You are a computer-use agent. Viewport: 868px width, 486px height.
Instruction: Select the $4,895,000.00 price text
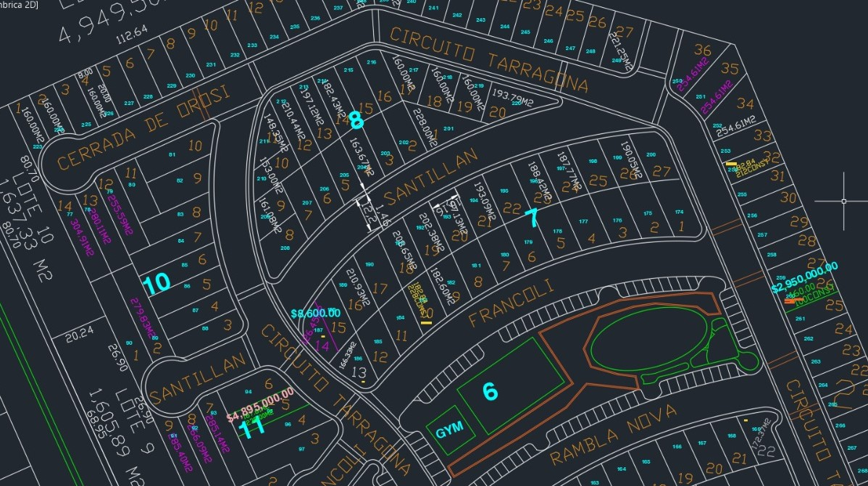[260, 405]
